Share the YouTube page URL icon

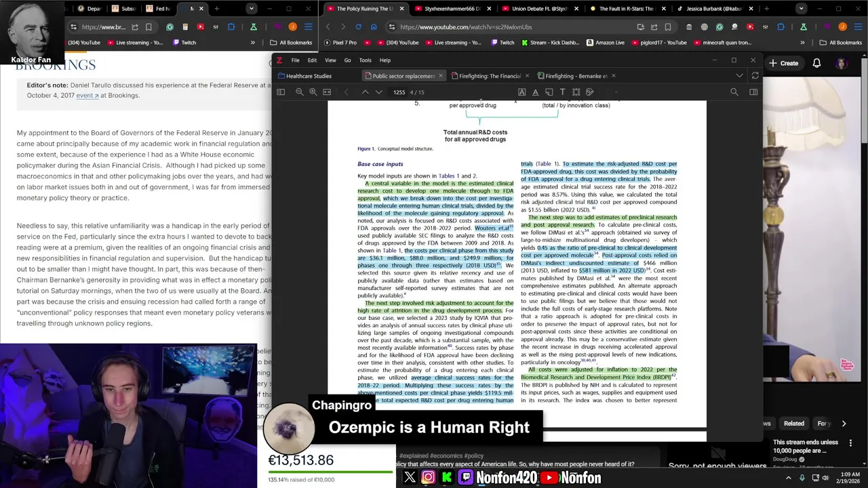[654, 27]
